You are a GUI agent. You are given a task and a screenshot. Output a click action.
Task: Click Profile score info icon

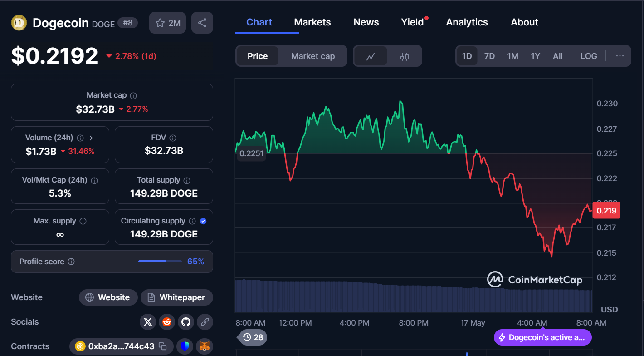pos(71,262)
